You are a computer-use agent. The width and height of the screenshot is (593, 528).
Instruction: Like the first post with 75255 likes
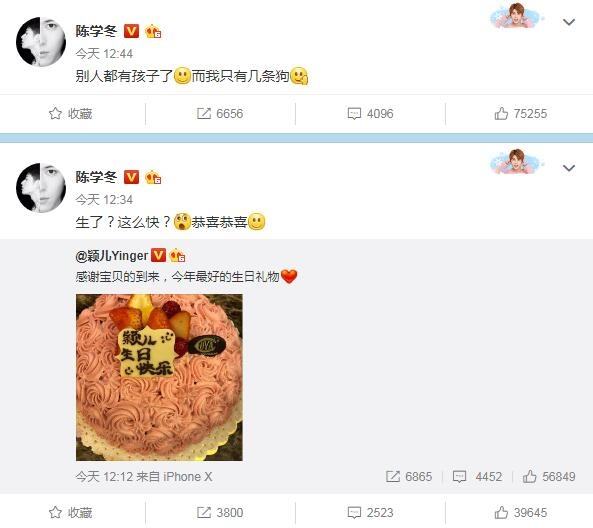pyautogui.click(x=520, y=113)
